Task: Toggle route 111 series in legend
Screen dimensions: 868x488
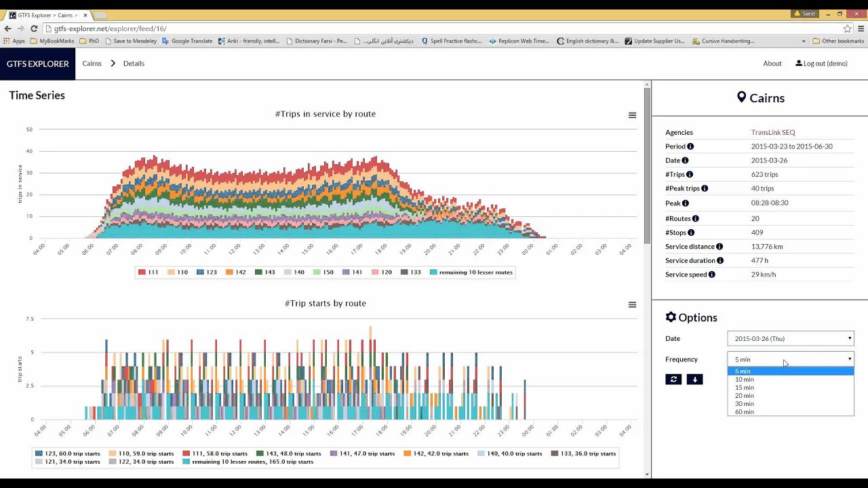Action: point(149,272)
